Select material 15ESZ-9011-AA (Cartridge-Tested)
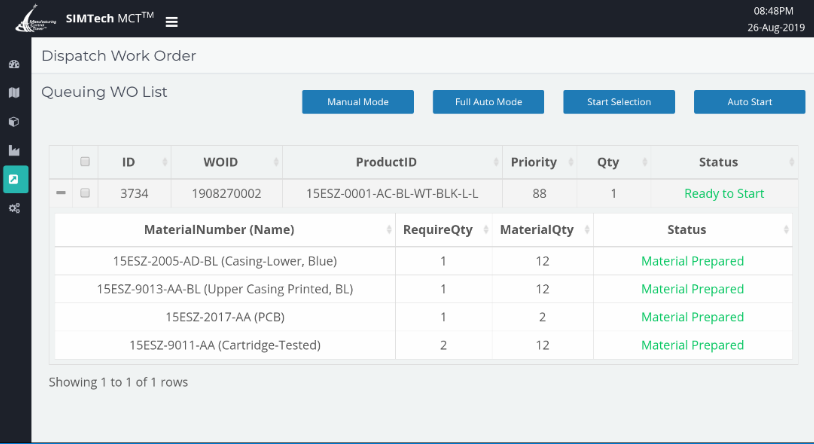This screenshot has height=444, width=814. [225, 345]
